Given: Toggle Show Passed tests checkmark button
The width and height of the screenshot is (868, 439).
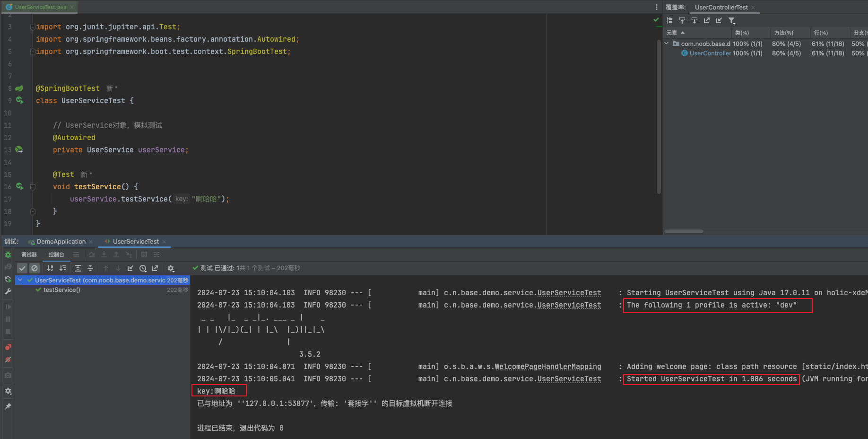Looking at the screenshot, I should point(22,268).
